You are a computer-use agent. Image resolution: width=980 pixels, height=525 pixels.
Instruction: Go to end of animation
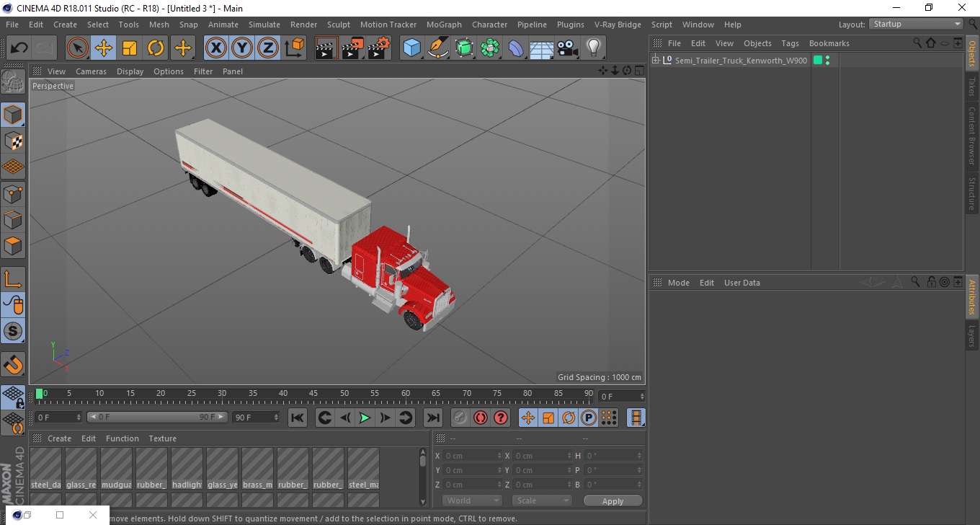point(432,418)
